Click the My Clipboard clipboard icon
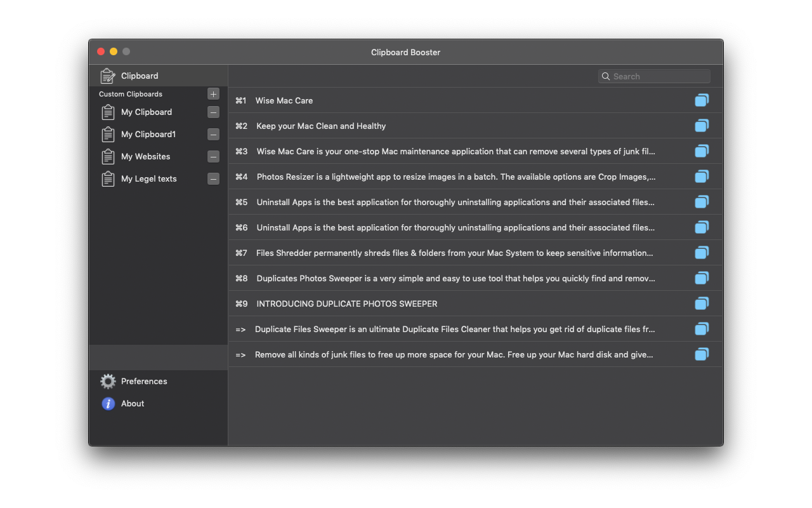The width and height of the screenshot is (812, 508). tap(108, 112)
